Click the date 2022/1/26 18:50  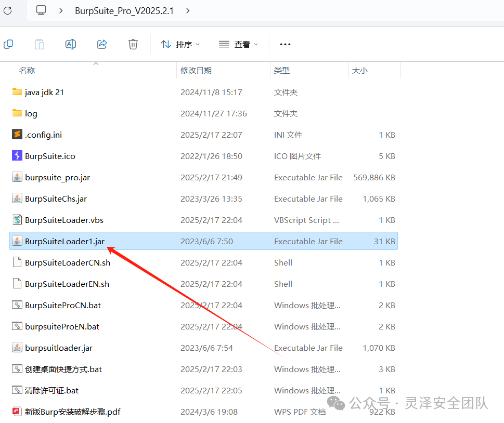pyautogui.click(x=211, y=156)
